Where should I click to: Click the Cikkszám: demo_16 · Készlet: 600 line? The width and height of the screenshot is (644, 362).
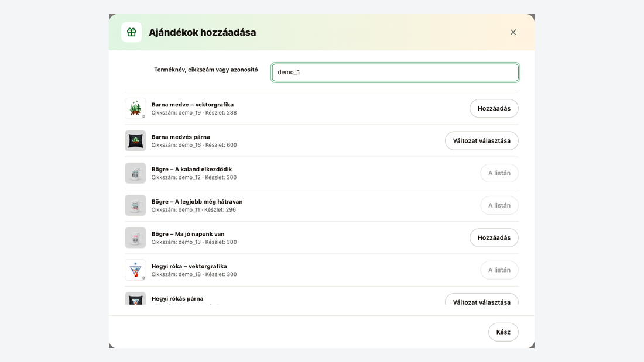click(194, 145)
